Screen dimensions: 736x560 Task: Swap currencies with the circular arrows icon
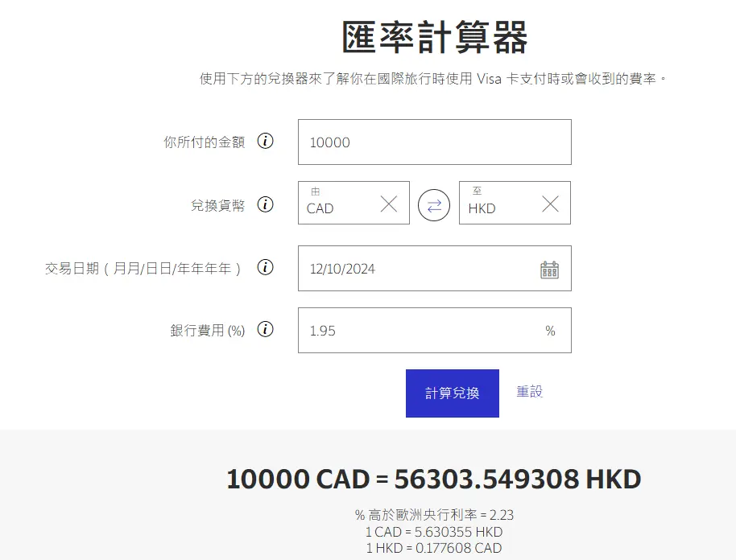tap(434, 205)
